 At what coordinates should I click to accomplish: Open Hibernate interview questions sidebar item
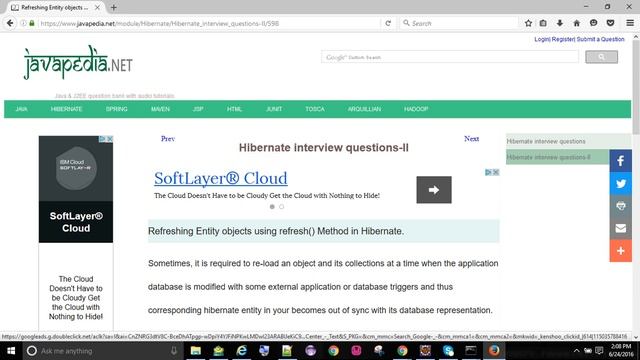[546, 141]
